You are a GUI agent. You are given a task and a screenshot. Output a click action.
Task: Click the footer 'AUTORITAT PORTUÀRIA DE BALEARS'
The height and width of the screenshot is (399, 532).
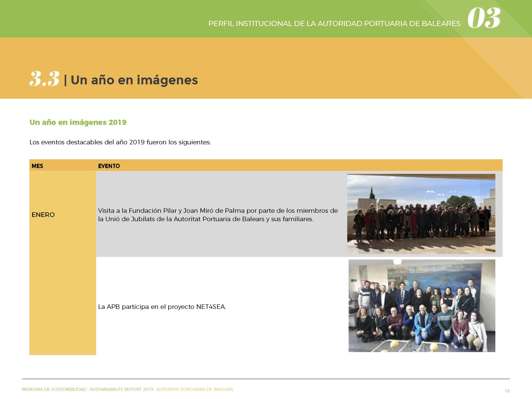(x=195, y=389)
